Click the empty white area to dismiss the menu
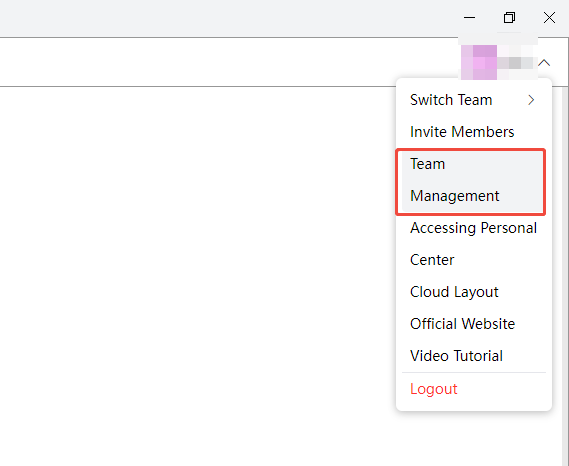The height and width of the screenshot is (466, 569). tap(196, 276)
